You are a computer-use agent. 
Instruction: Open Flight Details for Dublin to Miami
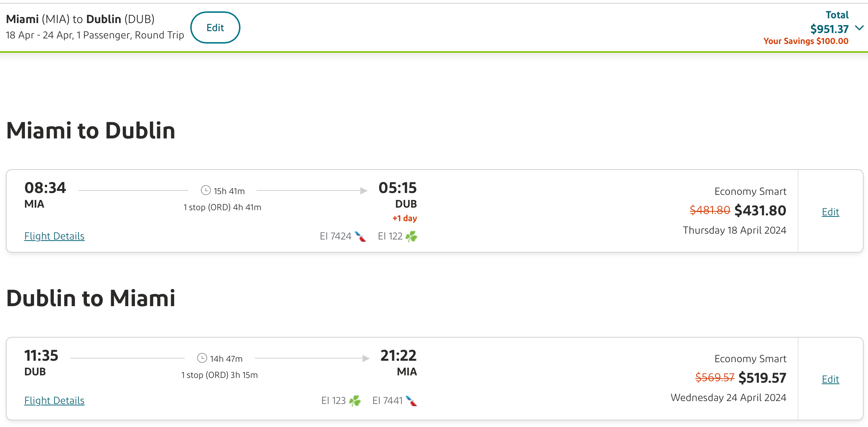tap(54, 401)
